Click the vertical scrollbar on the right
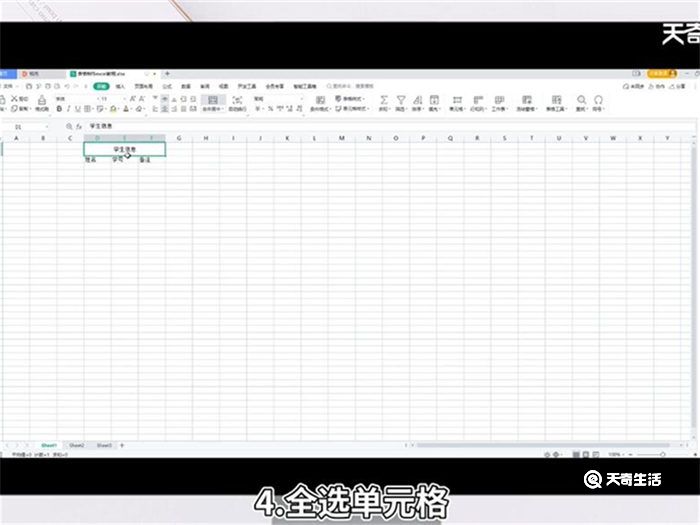 pos(694,286)
